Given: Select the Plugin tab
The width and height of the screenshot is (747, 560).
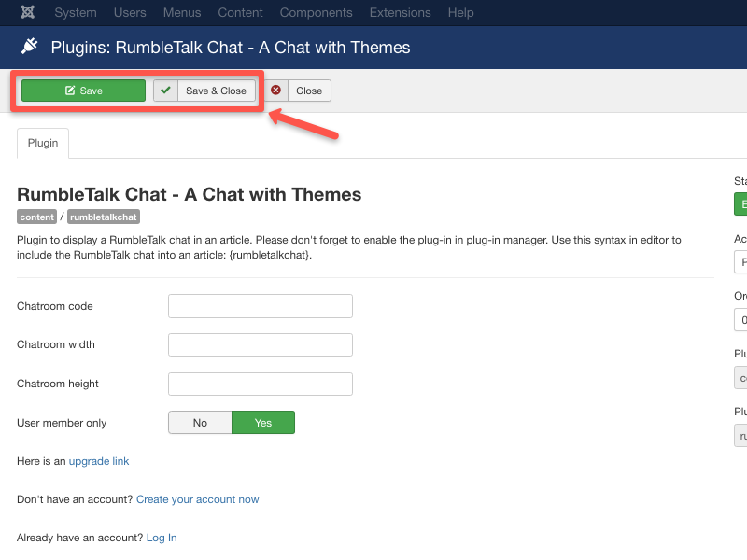Looking at the screenshot, I should (x=43, y=143).
